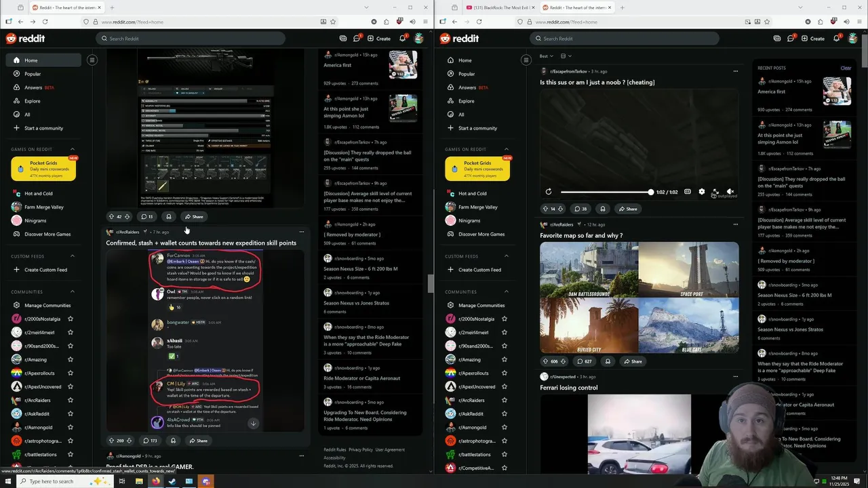The width and height of the screenshot is (868, 488).
Task: Go back in left browser window
Action: [x=20, y=22]
